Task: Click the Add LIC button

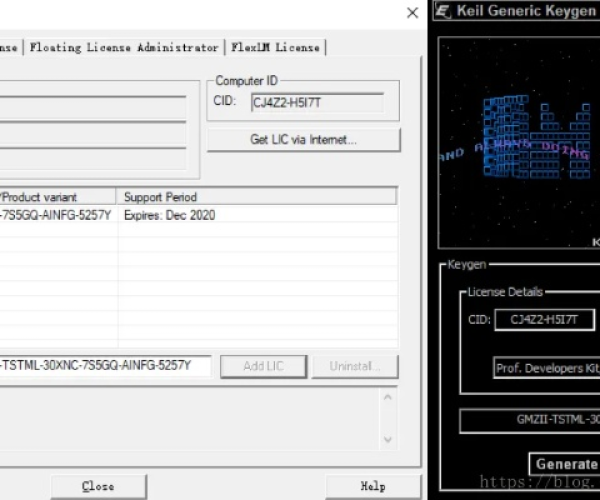Action: point(262,366)
